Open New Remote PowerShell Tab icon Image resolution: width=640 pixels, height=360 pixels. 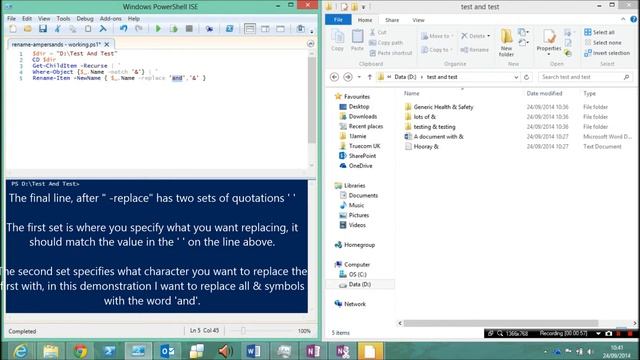209,29
